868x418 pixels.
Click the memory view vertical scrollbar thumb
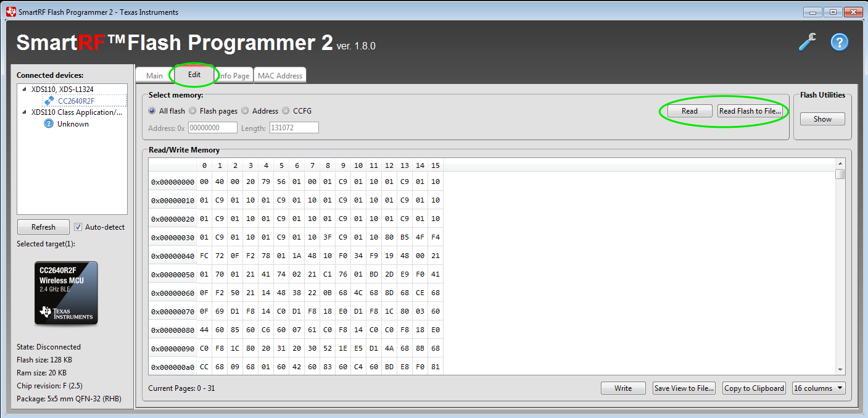coord(840,174)
